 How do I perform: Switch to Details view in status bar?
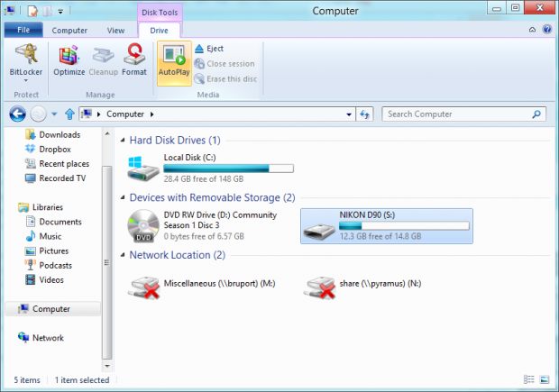pos(528,380)
